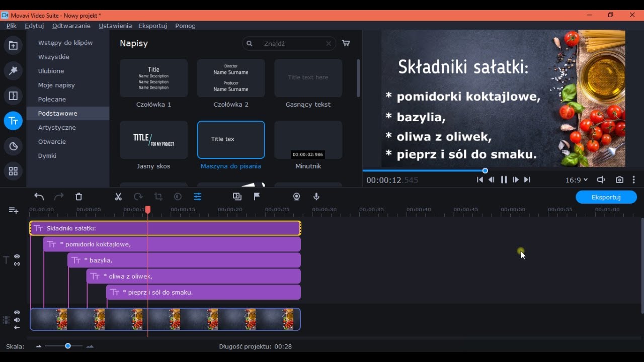Image resolution: width=644 pixels, height=362 pixels.
Task: Click the add track icon
Action: 14,210
